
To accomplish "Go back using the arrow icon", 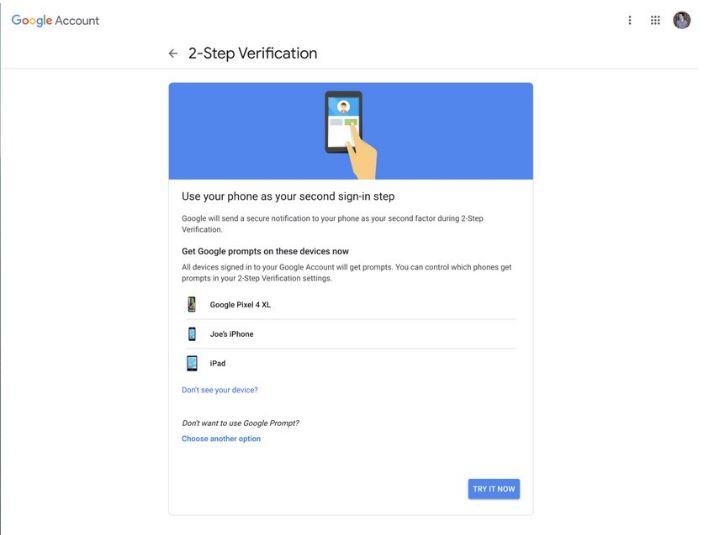I will pos(173,53).
